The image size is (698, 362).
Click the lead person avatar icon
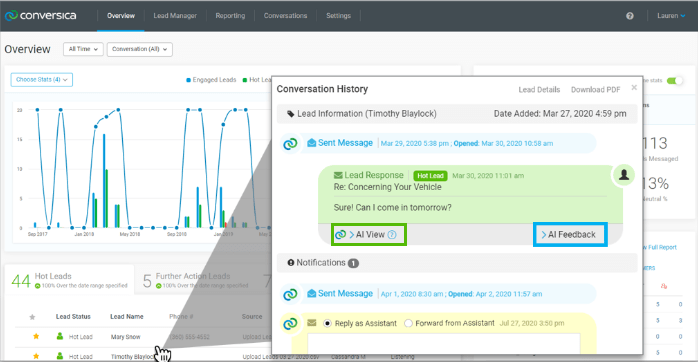pyautogui.click(x=624, y=175)
